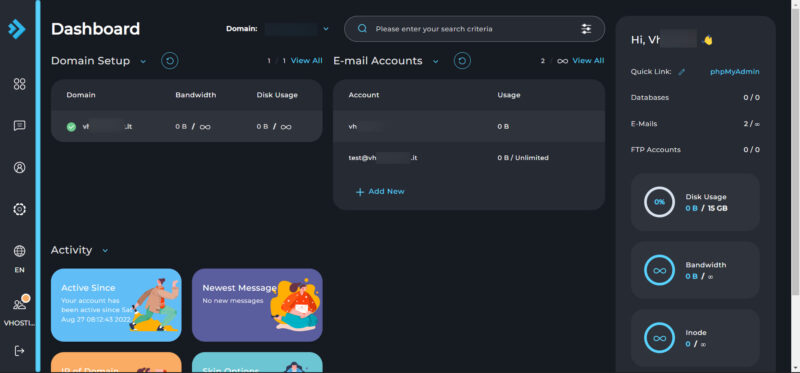Open the messages chat icon in sidebar
Image resolution: width=800 pixels, height=373 pixels.
[x=19, y=126]
